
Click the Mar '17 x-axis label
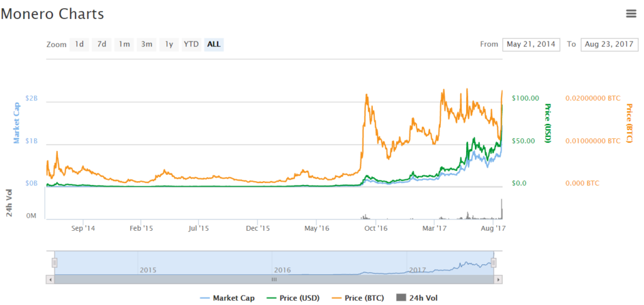[435, 228]
